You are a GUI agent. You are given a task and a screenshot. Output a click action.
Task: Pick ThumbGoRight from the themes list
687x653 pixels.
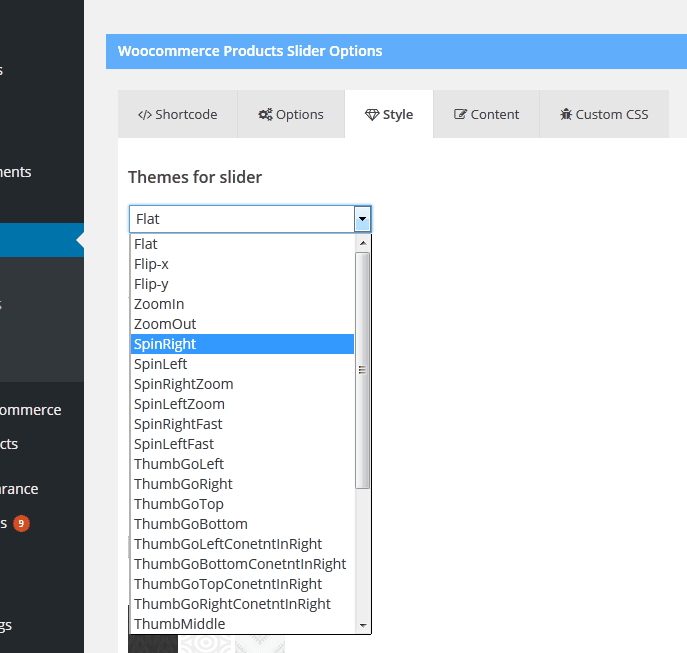(x=242, y=484)
